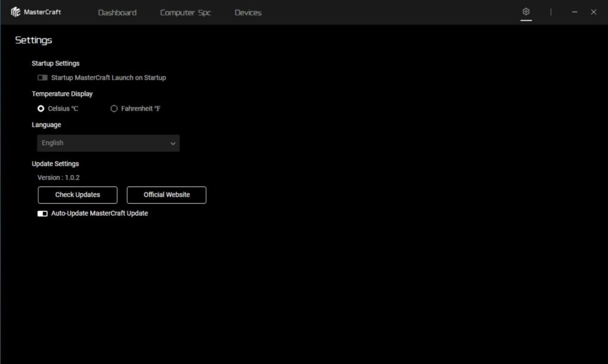608x364 pixels.
Task: Click the Check Updates button
Action: [x=78, y=195]
